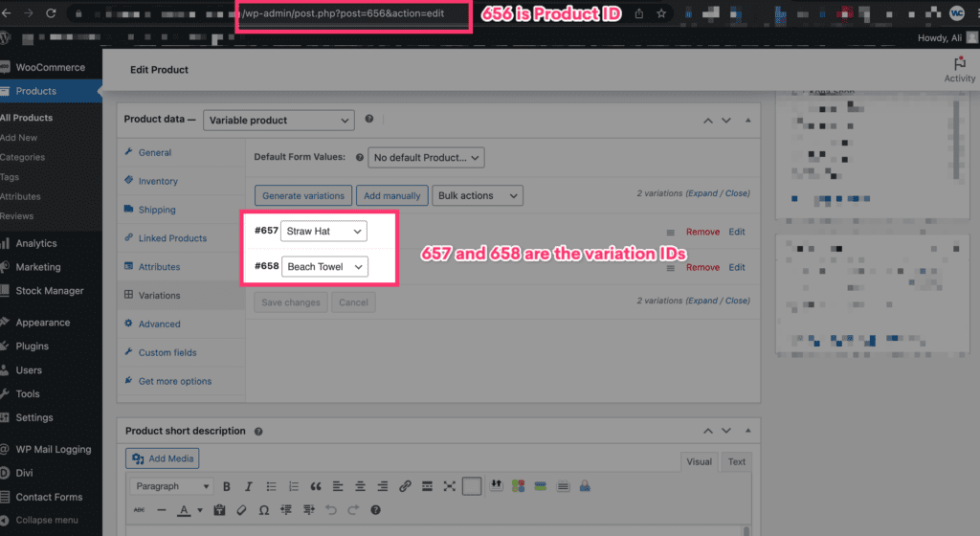Open the Attributes product data tab
This screenshot has height=536, width=980.
click(x=181, y=267)
